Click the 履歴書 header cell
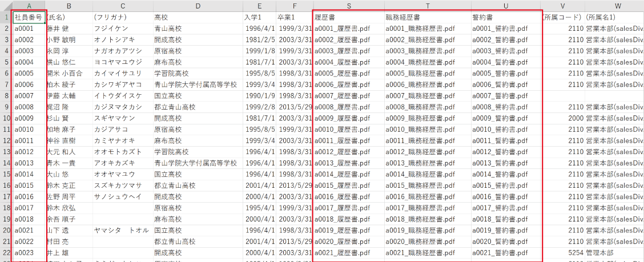Image resolution: width=644 pixels, height=262 pixels. coord(348,17)
